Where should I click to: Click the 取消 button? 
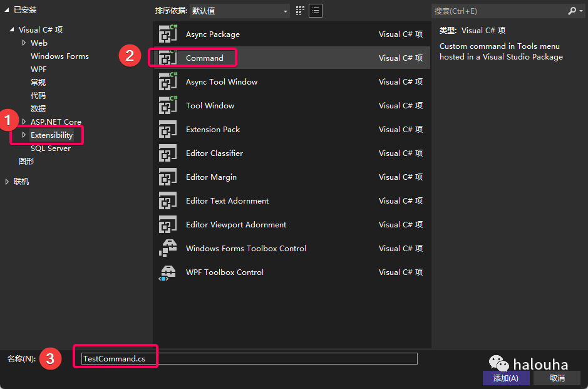pos(557,378)
